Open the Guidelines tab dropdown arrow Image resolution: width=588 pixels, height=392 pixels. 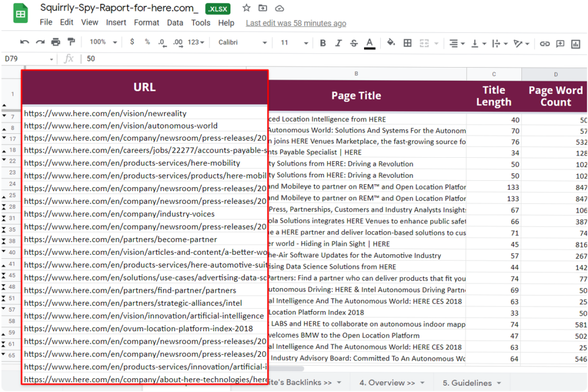coord(499,383)
